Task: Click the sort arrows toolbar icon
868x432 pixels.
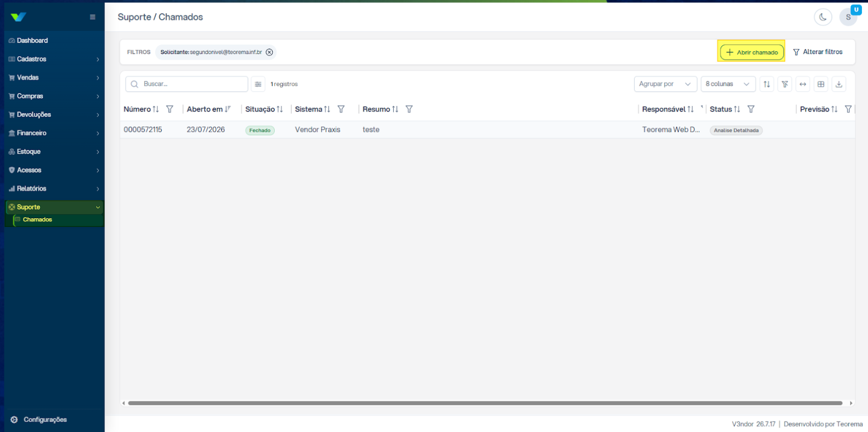Action: click(x=766, y=84)
